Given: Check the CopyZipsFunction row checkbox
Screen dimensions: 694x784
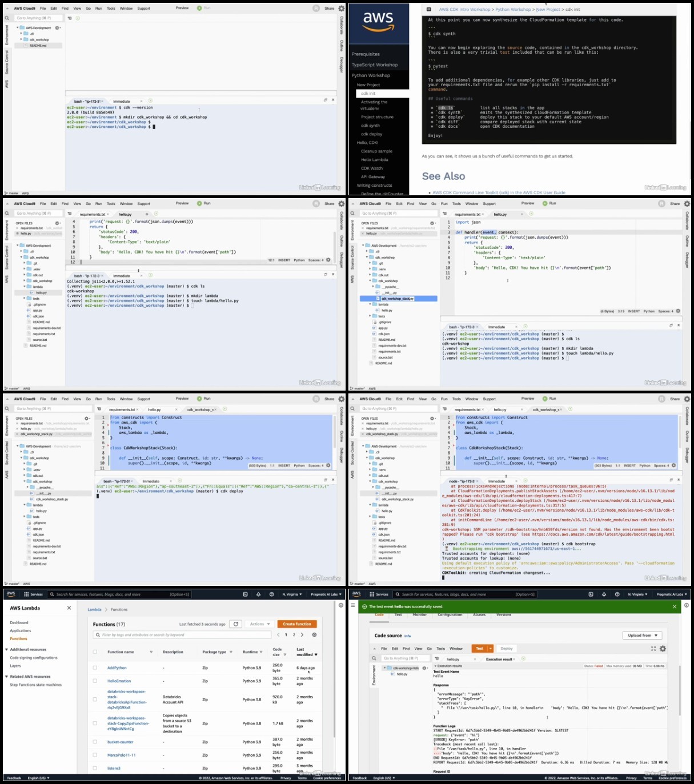Looking at the screenshot, I should pyautogui.click(x=95, y=723).
